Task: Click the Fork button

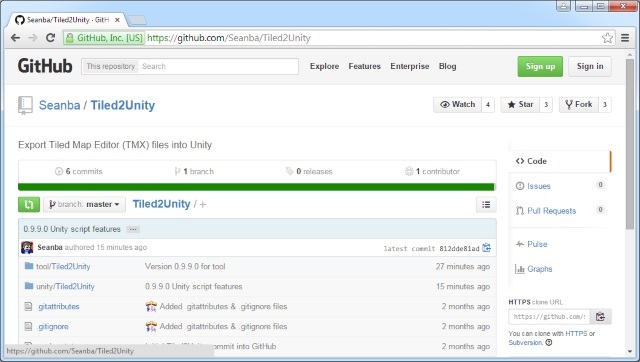Action: click(579, 105)
